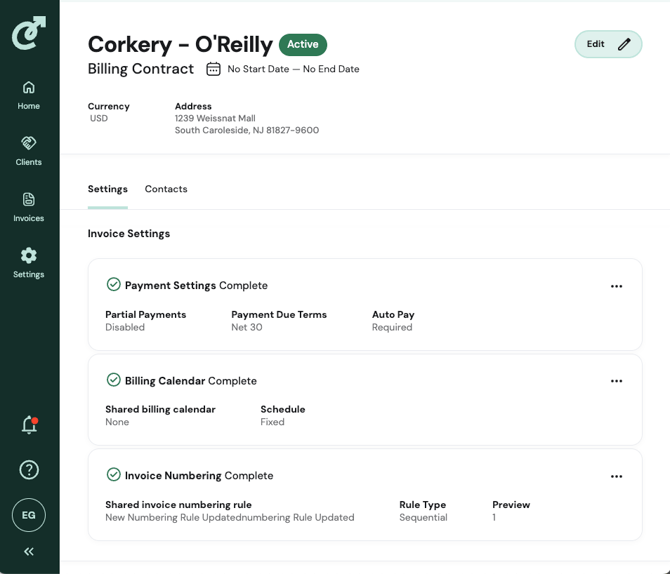Select the Settings tab
The width and height of the screenshot is (670, 574).
pyautogui.click(x=107, y=189)
